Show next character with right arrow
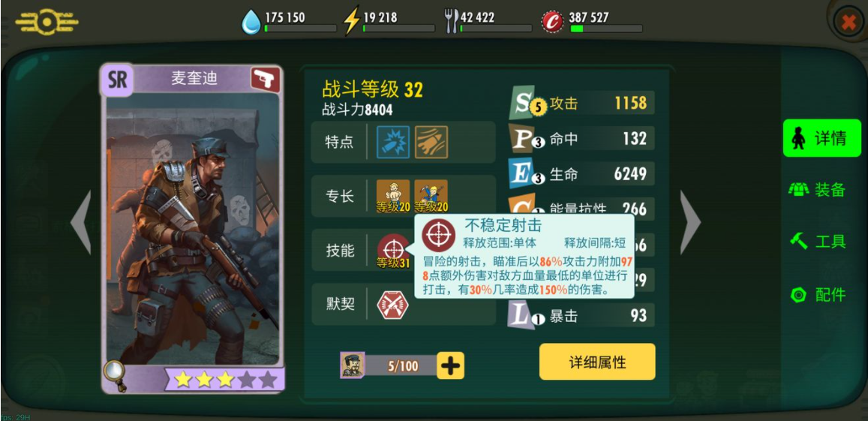 tap(690, 222)
